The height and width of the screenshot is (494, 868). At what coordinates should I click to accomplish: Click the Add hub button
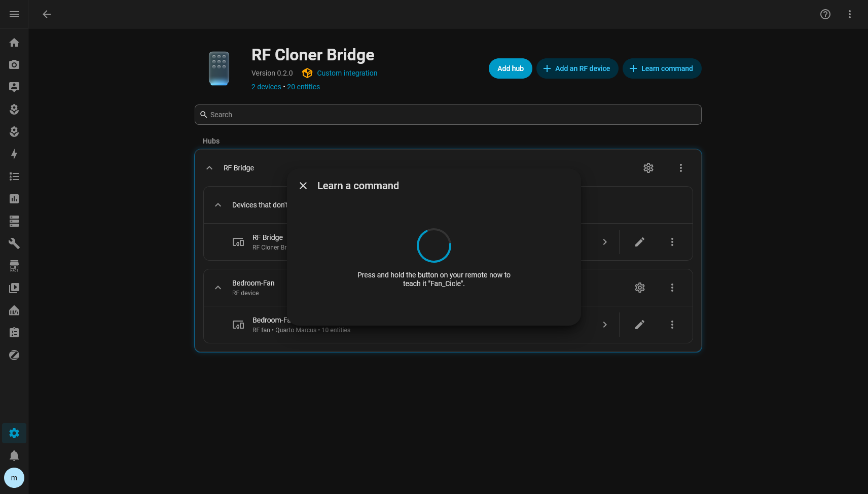(511, 68)
